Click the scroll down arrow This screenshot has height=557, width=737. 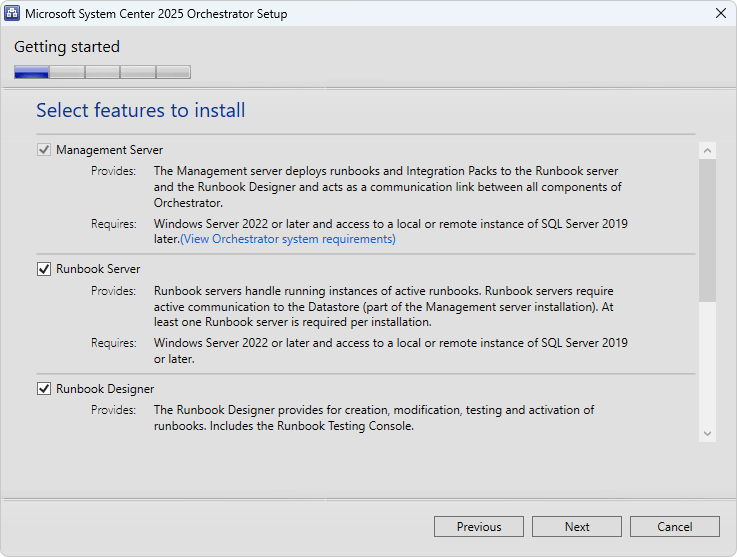707,433
